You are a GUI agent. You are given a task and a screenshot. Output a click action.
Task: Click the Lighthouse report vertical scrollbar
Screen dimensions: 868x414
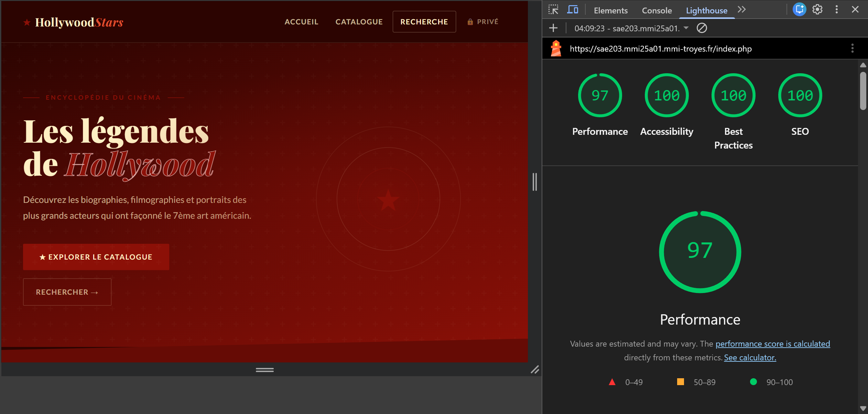pyautogui.click(x=863, y=91)
